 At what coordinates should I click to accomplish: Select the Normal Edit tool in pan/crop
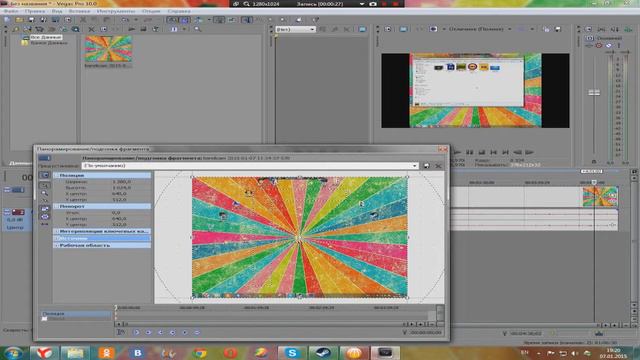[x=44, y=184]
